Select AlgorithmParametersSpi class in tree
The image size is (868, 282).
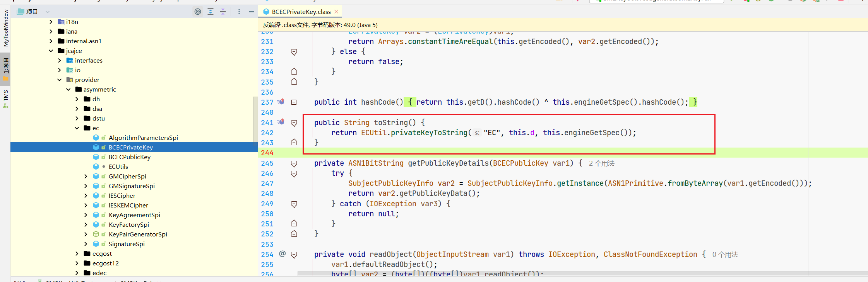click(x=143, y=138)
